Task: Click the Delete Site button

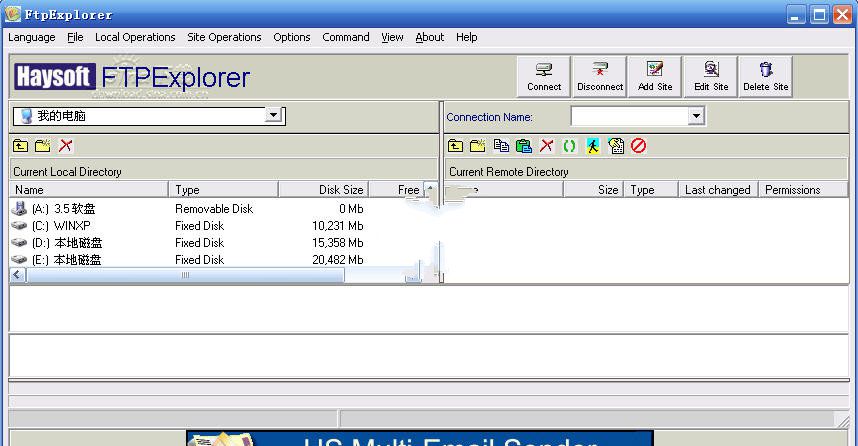Action: 766,77
